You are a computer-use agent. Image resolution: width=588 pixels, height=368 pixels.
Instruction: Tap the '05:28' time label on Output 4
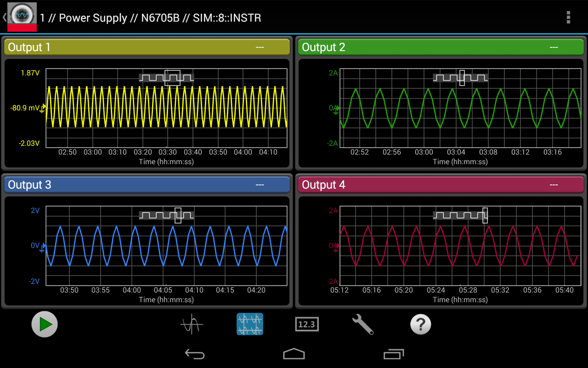point(468,290)
